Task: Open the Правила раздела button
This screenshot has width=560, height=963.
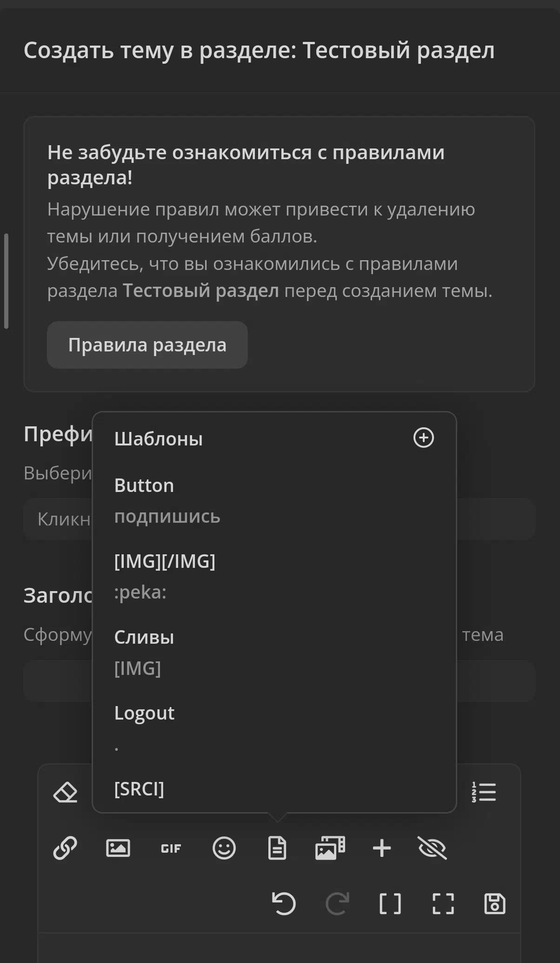Action: (x=147, y=345)
